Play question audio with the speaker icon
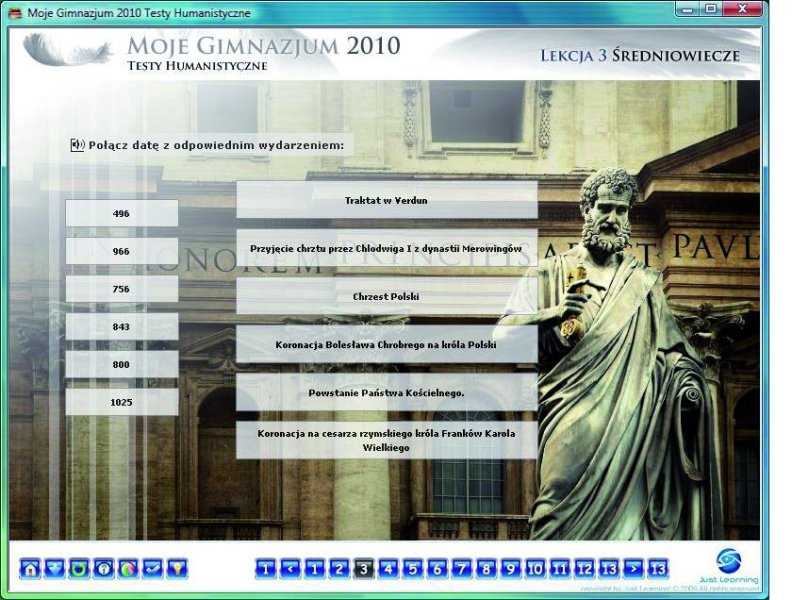 pos(77,145)
